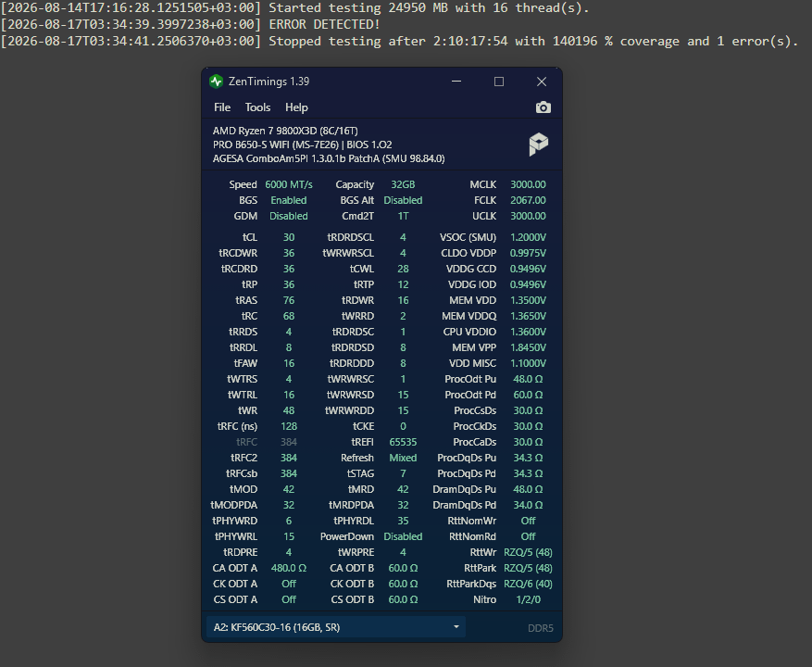The image size is (812, 667).
Task: Click the tWR value 48
Action: tap(289, 410)
